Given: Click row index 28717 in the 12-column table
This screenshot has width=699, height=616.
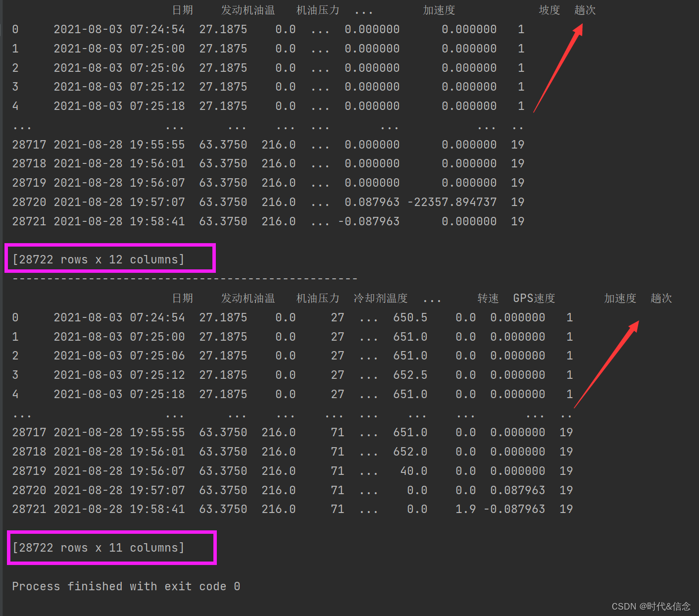Looking at the screenshot, I should 29,145.
